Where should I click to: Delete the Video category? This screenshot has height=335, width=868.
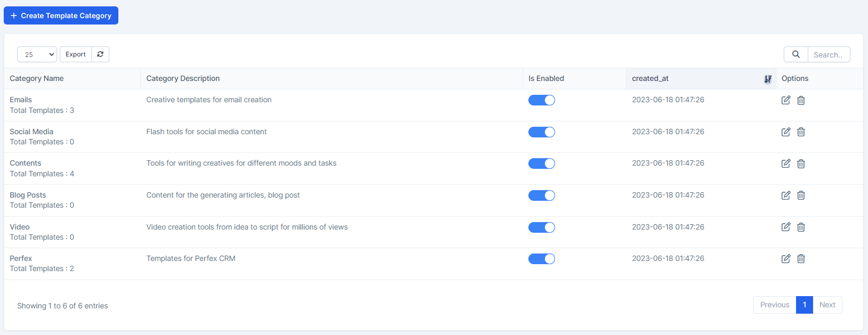point(801,227)
